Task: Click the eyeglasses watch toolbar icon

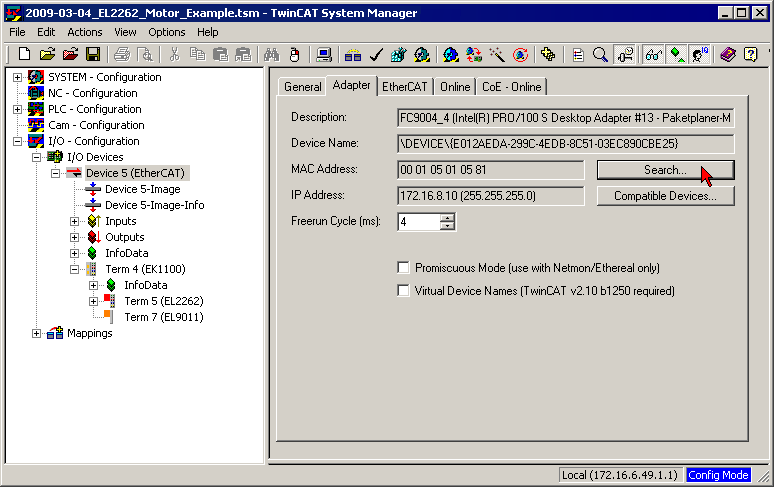Action: pos(653,54)
